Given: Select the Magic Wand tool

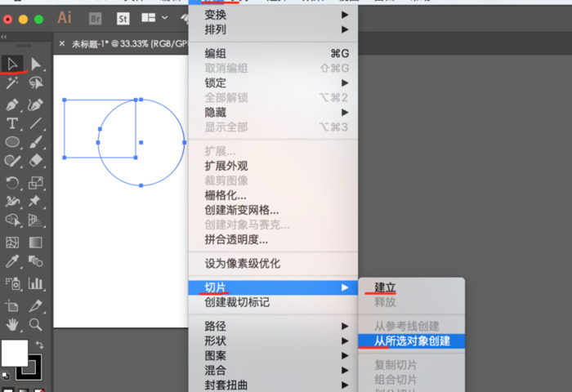Looking at the screenshot, I should coord(12,82).
